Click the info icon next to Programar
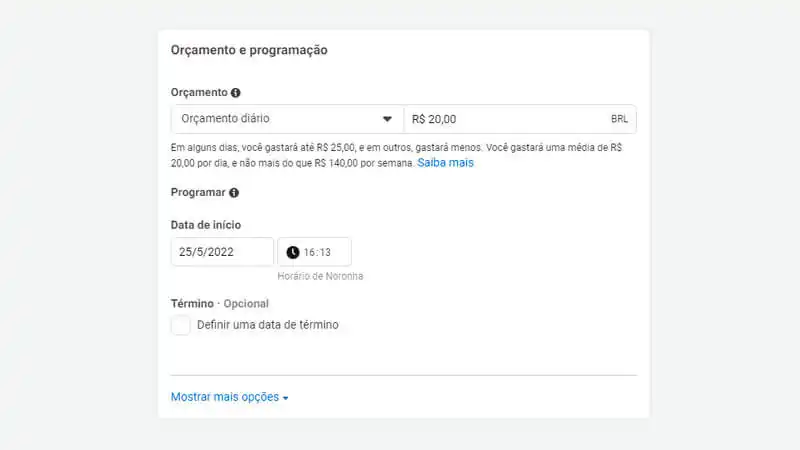The image size is (800, 450). pos(233,192)
